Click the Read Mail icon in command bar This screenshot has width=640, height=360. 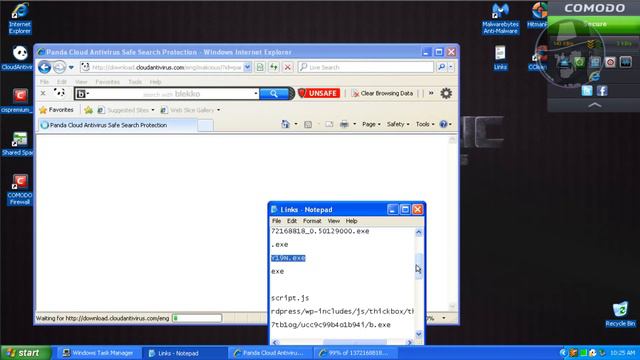329,124
